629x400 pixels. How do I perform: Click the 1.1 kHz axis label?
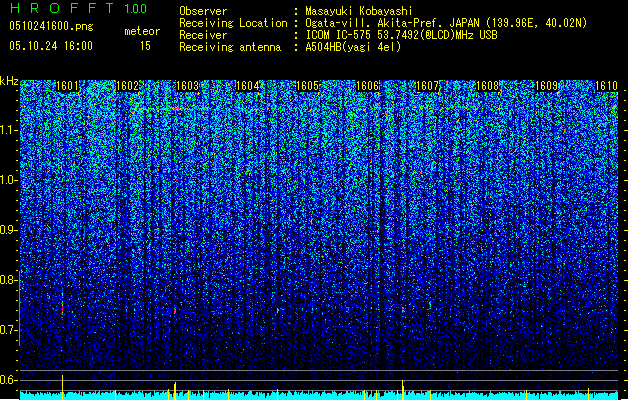pyautogui.click(x=9, y=130)
